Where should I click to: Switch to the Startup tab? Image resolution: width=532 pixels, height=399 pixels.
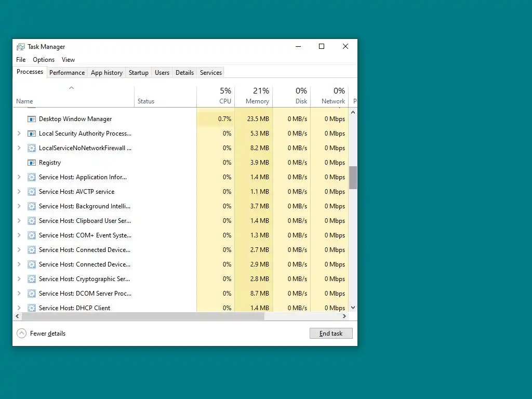tap(138, 73)
